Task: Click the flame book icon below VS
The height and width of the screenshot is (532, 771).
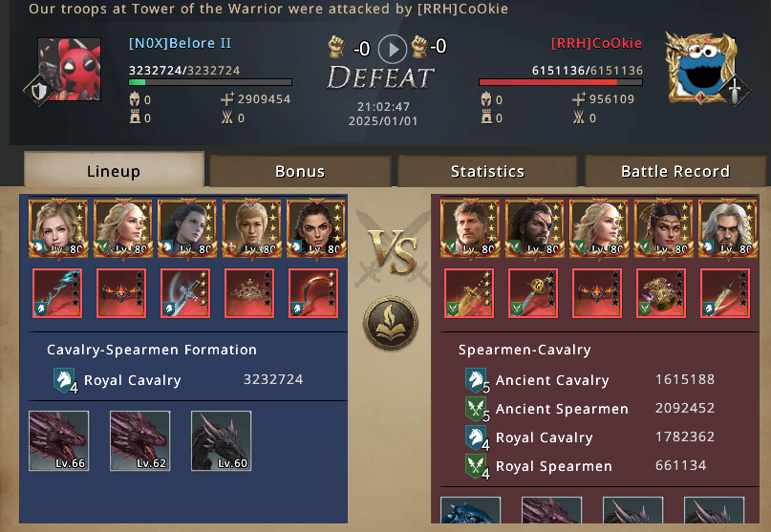Action: pyautogui.click(x=391, y=323)
